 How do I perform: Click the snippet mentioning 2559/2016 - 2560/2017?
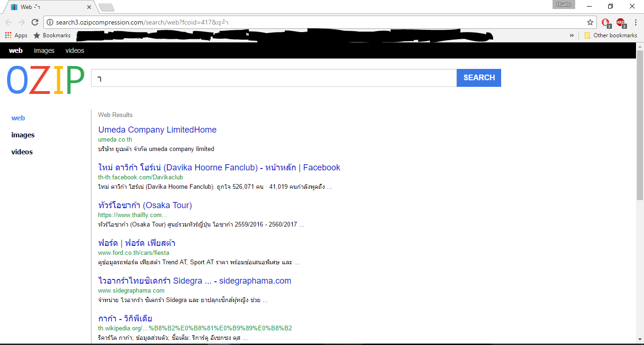coord(201,225)
